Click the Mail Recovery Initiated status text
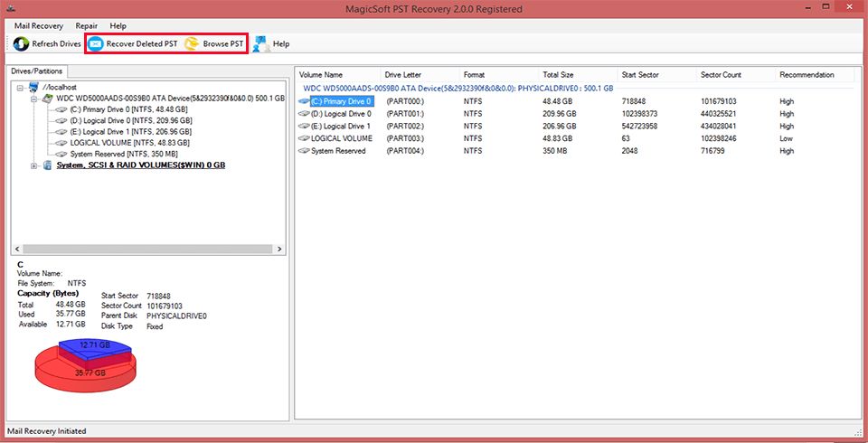The image size is (868, 443). click(x=46, y=431)
